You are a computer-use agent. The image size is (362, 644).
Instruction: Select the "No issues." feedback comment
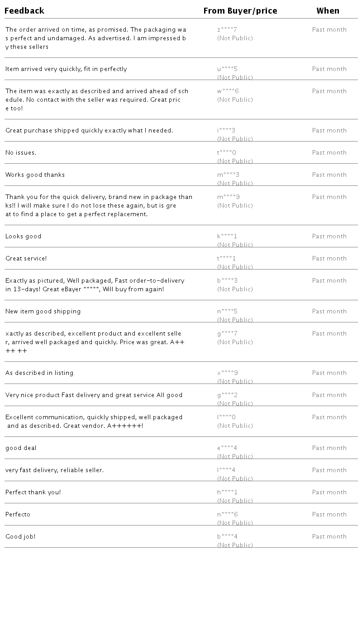(x=21, y=153)
